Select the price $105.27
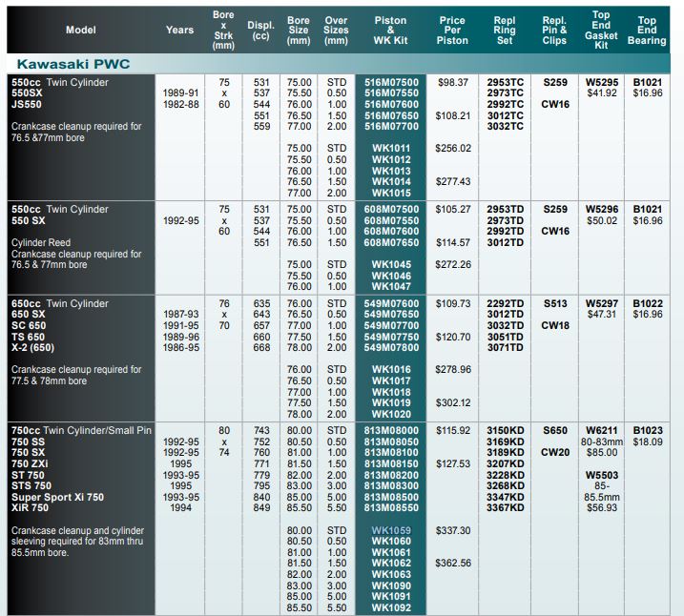Screen dimensions: 684x616 tap(453, 209)
